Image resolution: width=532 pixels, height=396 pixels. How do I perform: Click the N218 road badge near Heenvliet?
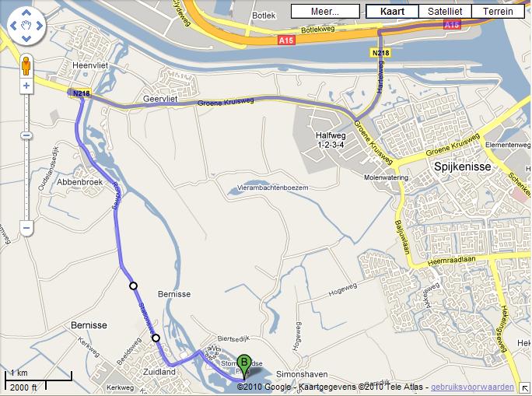82,93
